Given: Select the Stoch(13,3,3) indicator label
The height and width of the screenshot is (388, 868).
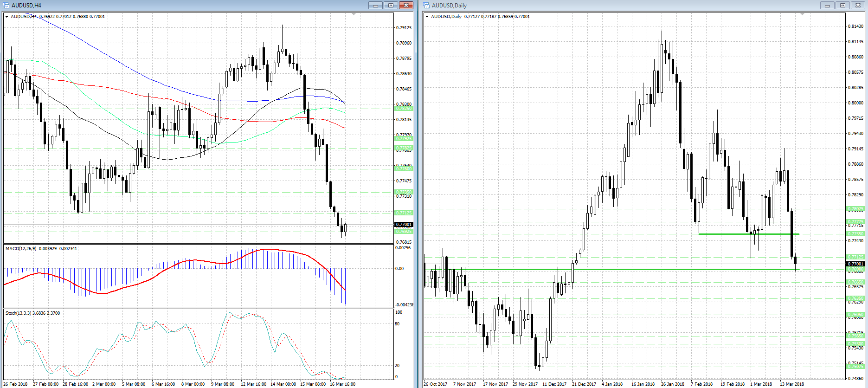Looking at the screenshot, I should [x=32, y=313].
